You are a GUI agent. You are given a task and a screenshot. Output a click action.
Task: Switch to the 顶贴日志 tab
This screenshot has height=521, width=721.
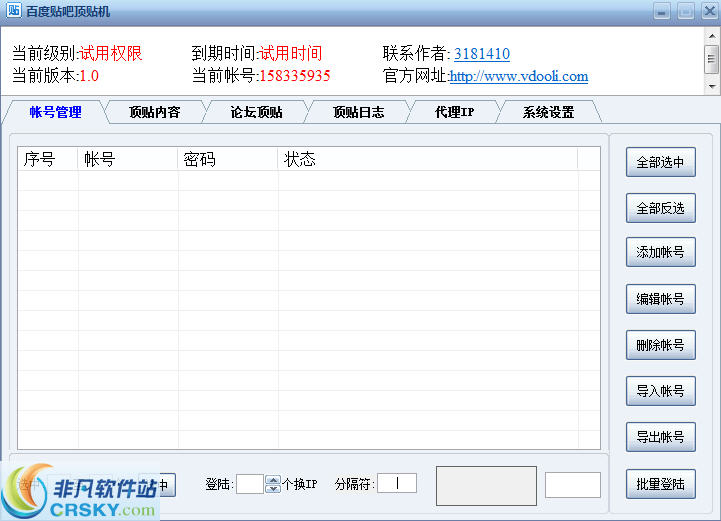(x=358, y=112)
